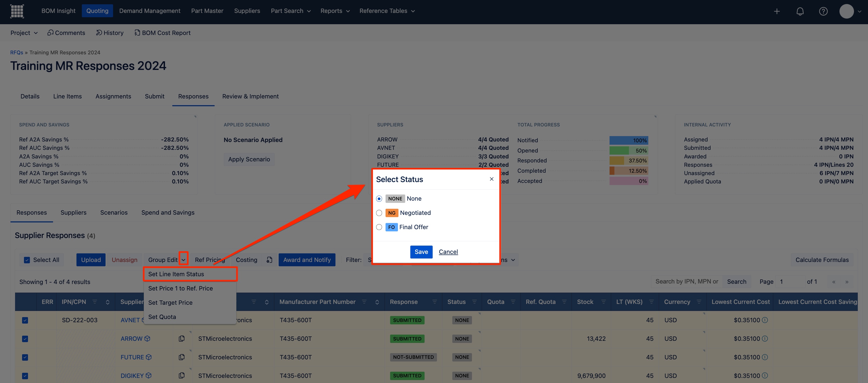
Task: Click the cube icon next to DIGIKEY
Action: [149, 375]
